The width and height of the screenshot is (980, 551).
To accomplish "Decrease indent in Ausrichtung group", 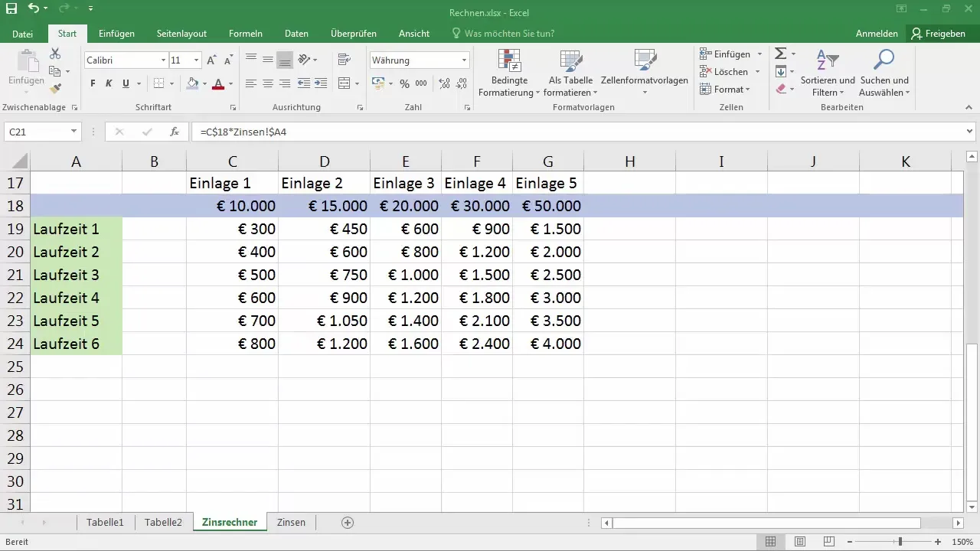I will pyautogui.click(x=304, y=83).
